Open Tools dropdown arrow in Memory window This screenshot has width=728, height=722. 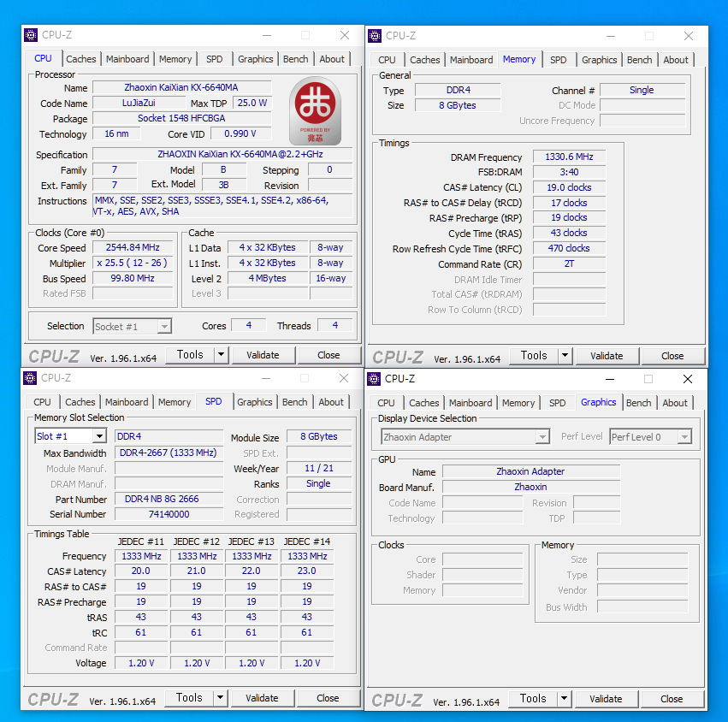click(x=565, y=356)
